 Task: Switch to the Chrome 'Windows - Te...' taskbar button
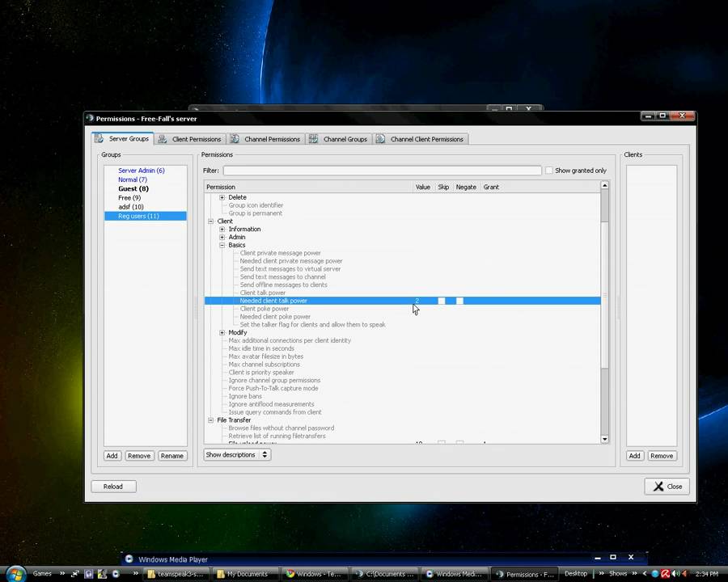pos(315,574)
